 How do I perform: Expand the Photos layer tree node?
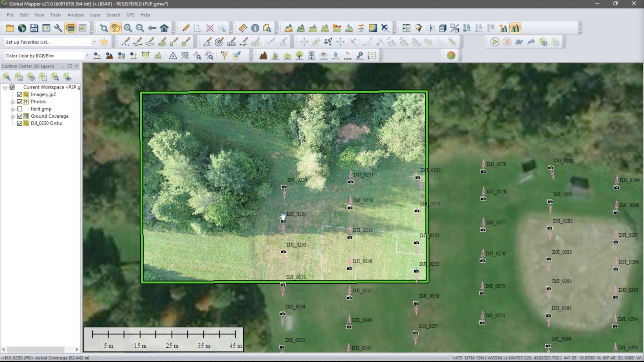12,102
